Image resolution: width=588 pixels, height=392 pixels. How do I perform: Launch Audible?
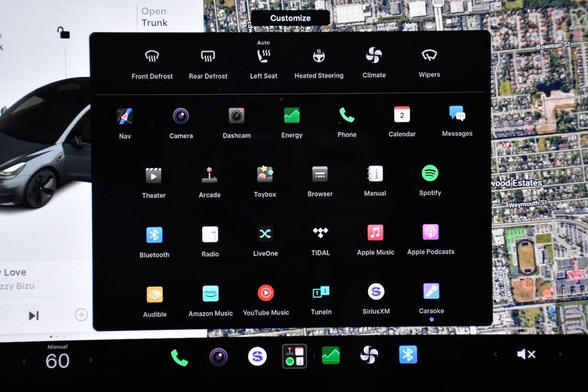tap(155, 302)
